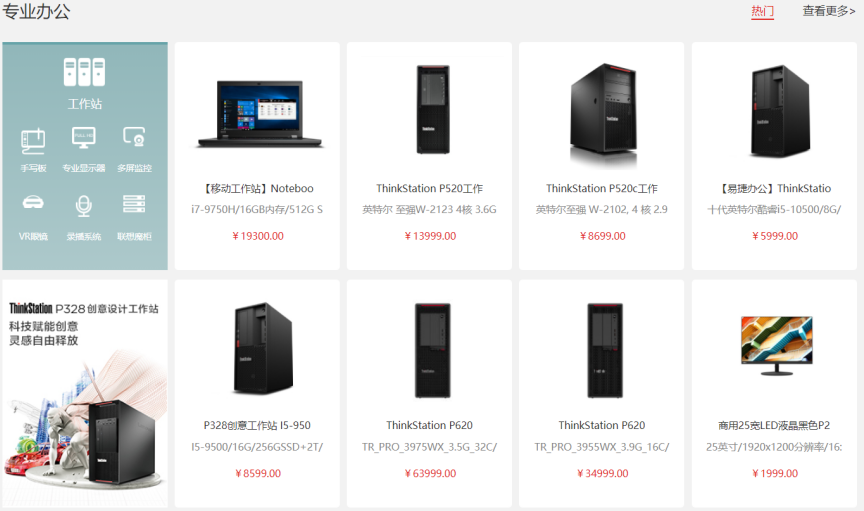Click the ¥34999.00 ThinkStation P620 price
The height and width of the screenshot is (511, 864).
[602, 474]
